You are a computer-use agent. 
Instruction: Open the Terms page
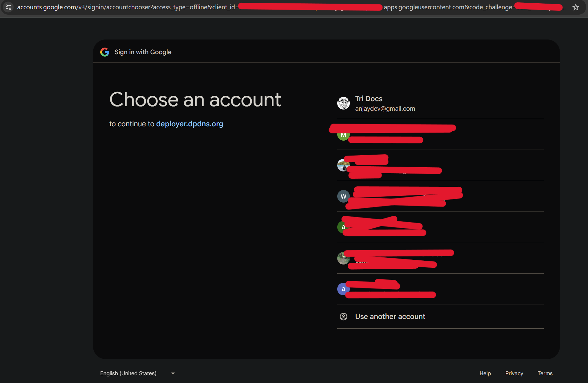(545, 373)
